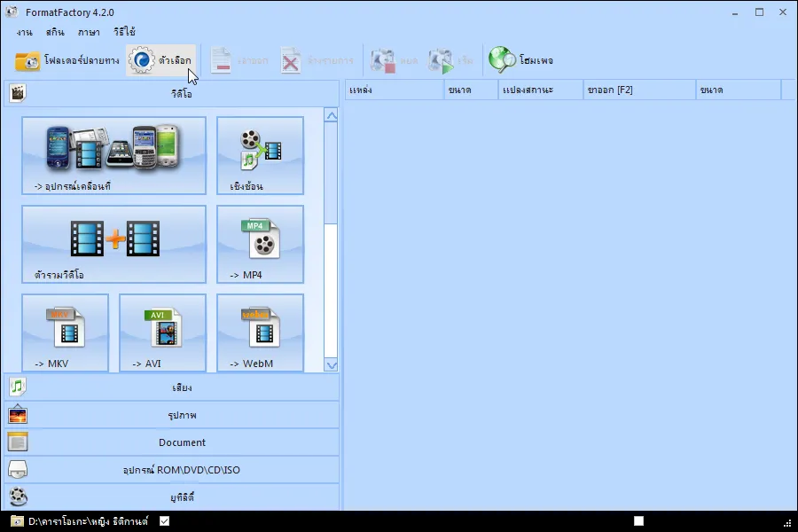The image size is (798, 532).
Task: Expand the อุปกรณ์ ROM\DVD\CD\ISO section
Action: click(171, 470)
